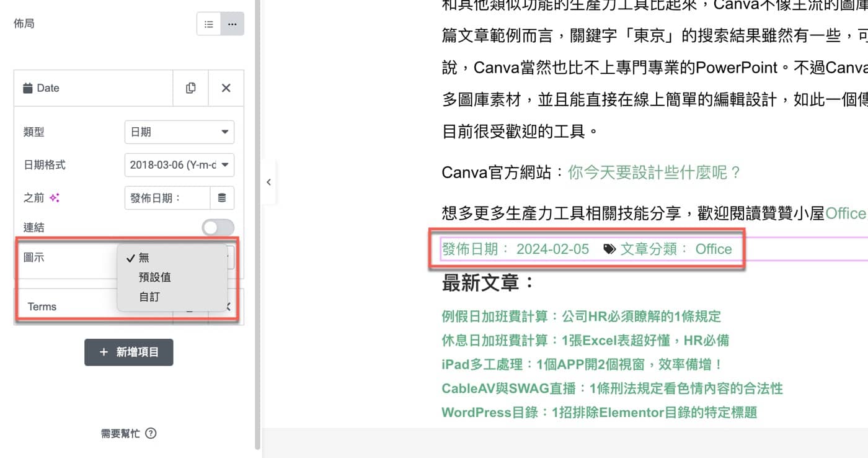
Task: Toggle the 連結 switch
Action: [x=218, y=228]
